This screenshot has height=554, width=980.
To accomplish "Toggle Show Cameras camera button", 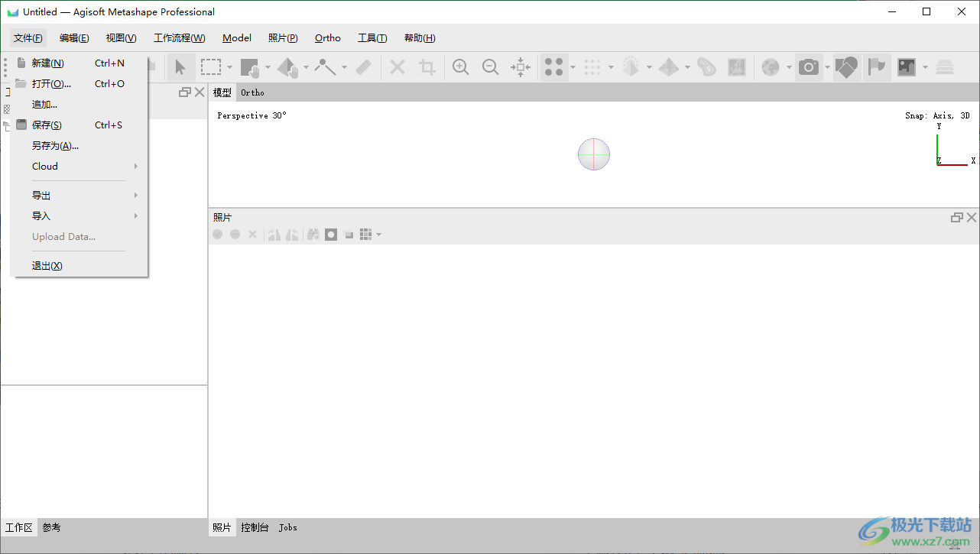I will pos(809,67).
